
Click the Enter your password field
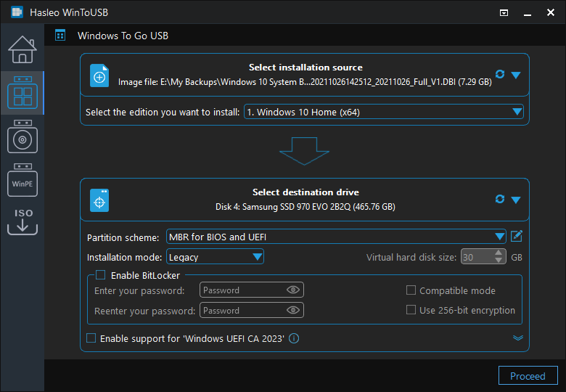[252, 290]
